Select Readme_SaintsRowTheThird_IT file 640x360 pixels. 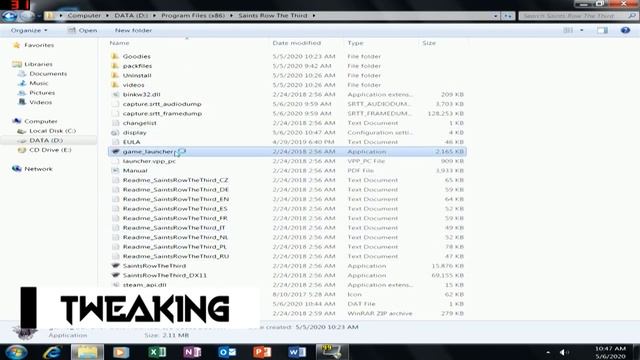173,228
